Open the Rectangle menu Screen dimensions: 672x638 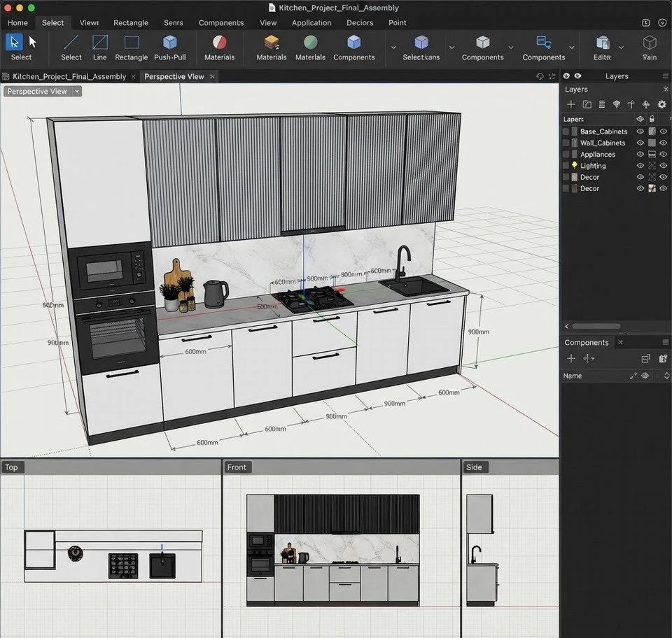131,22
